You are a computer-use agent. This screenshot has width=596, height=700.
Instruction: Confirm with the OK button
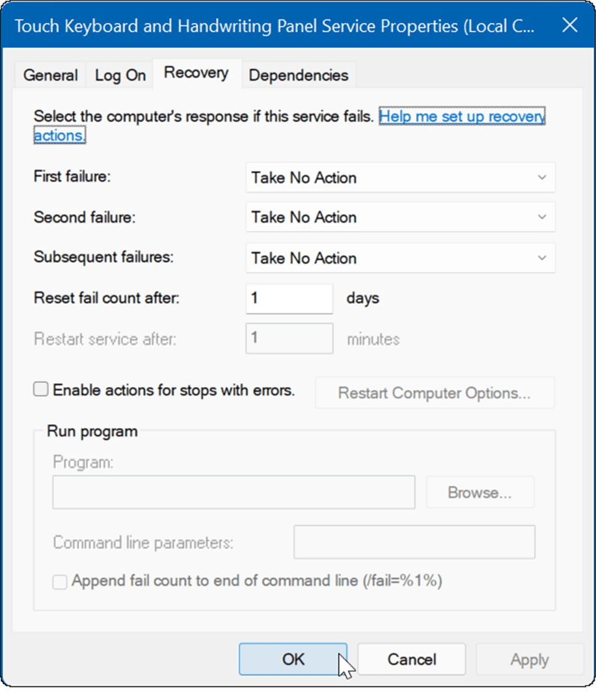pyautogui.click(x=293, y=660)
